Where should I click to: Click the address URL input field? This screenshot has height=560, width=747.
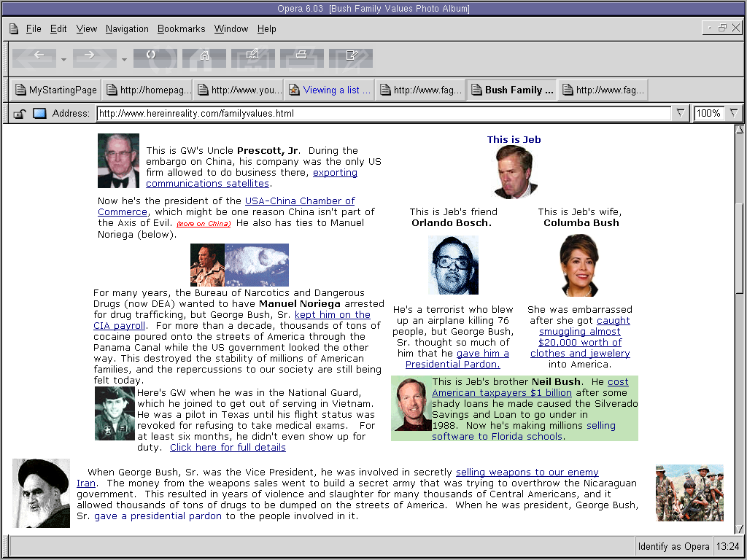click(384, 113)
